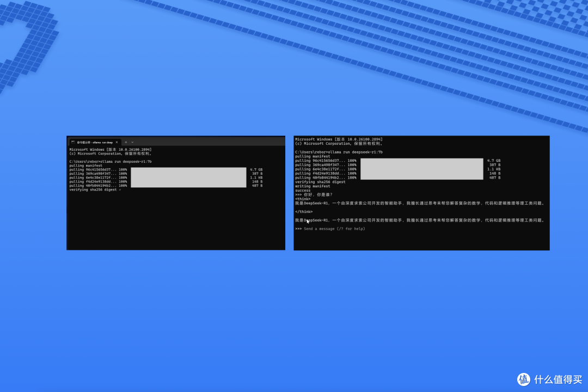The image size is (588, 392).
Task: Click 'pulling f4d24e9138dd' line in tabbed terminal
Action: [98, 181]
